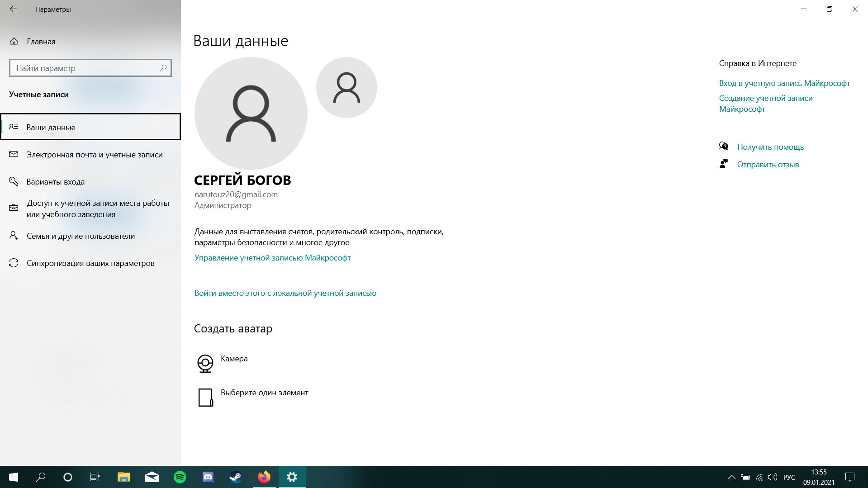Open the notification center
868x488 pixels.
[850, 477]
